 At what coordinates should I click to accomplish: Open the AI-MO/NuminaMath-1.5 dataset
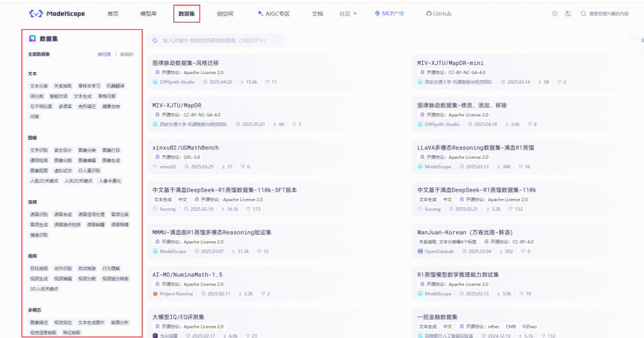click(187, 275)
